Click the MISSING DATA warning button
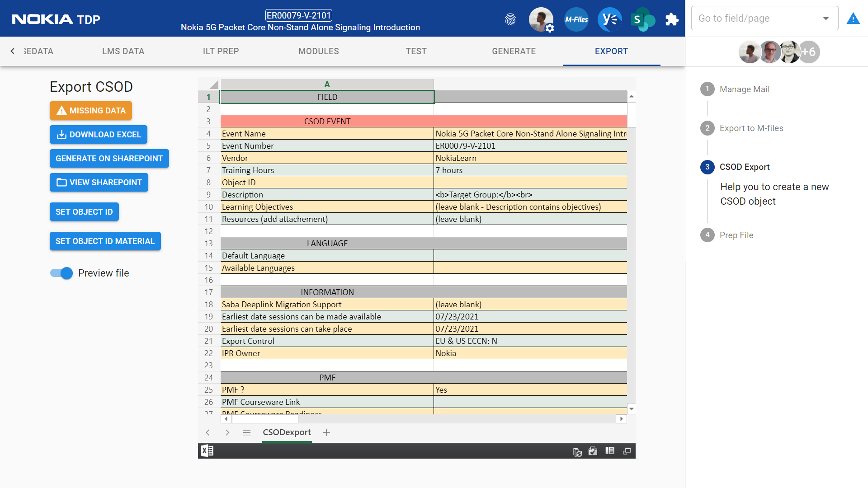The image size is (868, 488). (91, 111)
